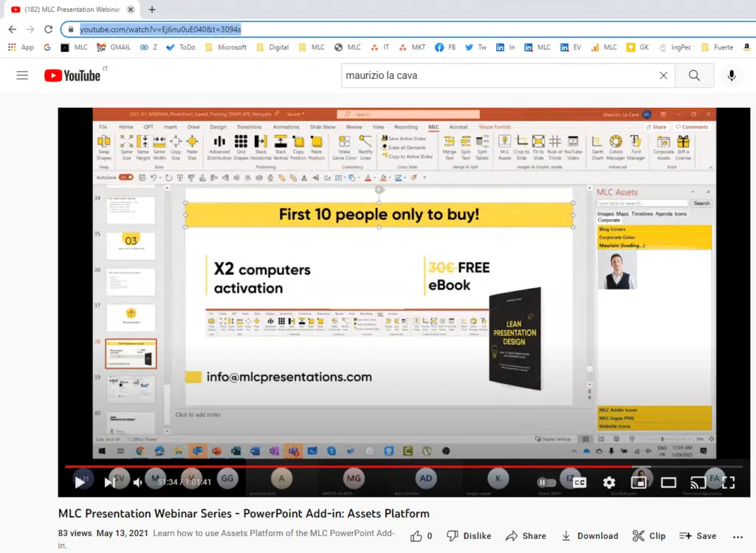
Task: Enable miniplayer mode
Action: coord(639,482)
